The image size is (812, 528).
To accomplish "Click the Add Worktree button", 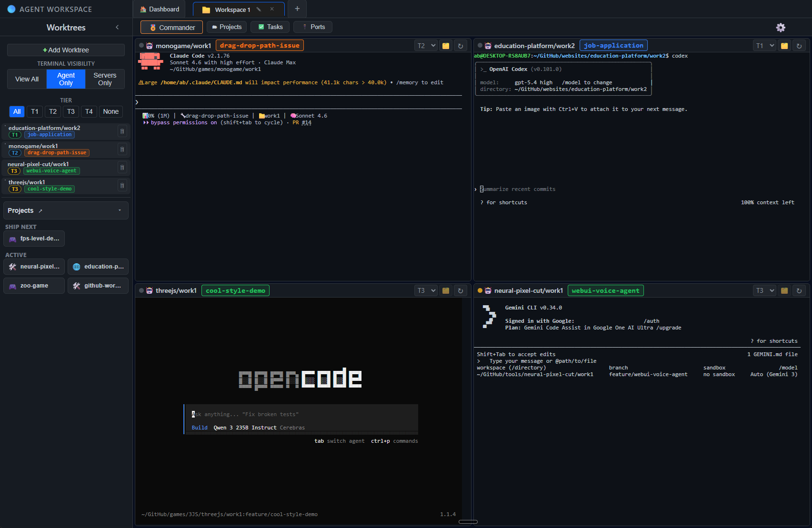I will pyautogui.click(x=65, y=50).
